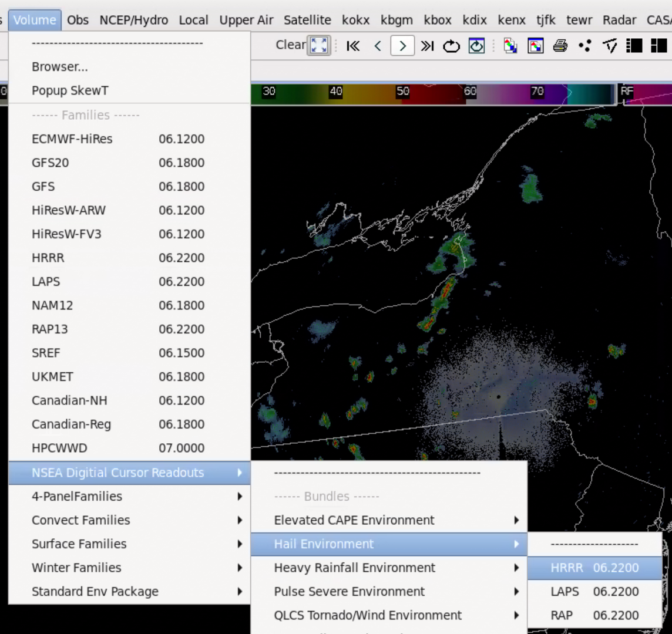The image size is (672, 634).
Task: Choose HRRR 06.2200 in Families list
Action: coord(129,258)
